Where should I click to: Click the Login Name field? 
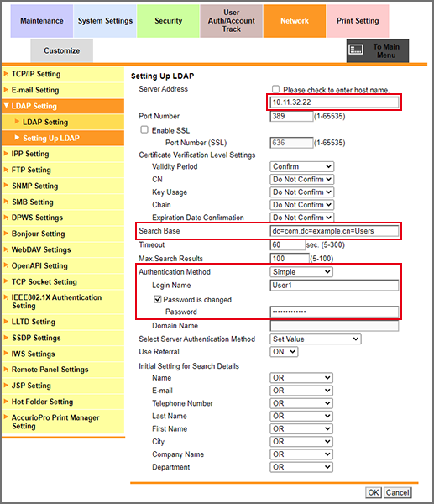click(x=334, y=286)
